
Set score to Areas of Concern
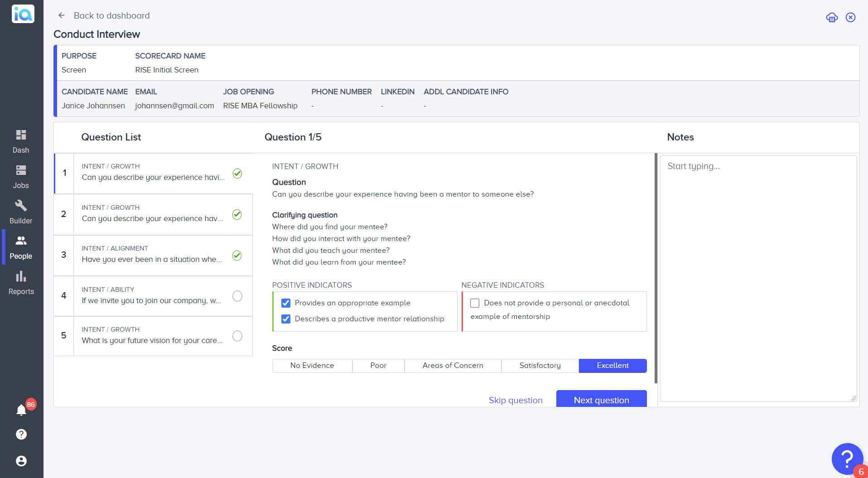(x=453, y=366)
